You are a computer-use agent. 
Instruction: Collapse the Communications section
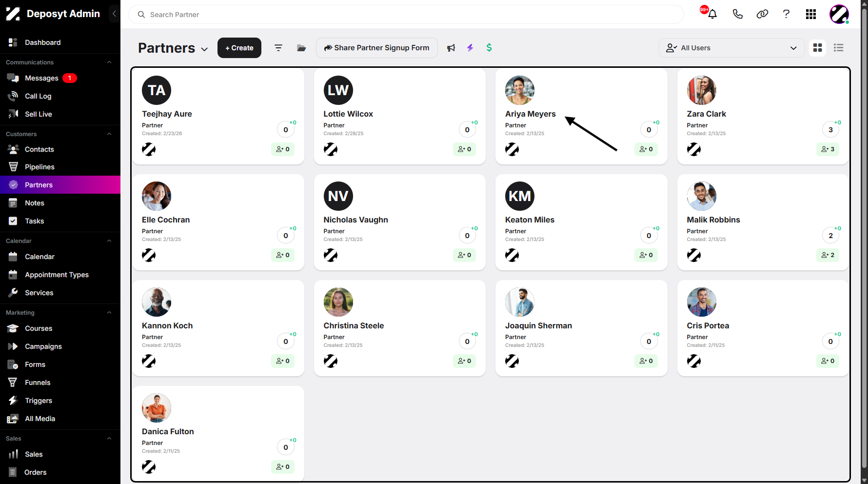click(109, 62)
